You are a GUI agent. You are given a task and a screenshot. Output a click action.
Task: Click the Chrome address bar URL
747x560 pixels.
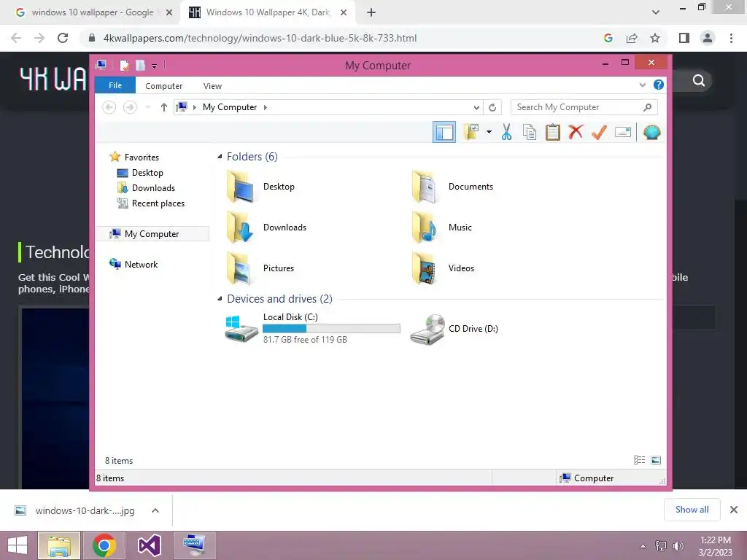click(260, 38)
